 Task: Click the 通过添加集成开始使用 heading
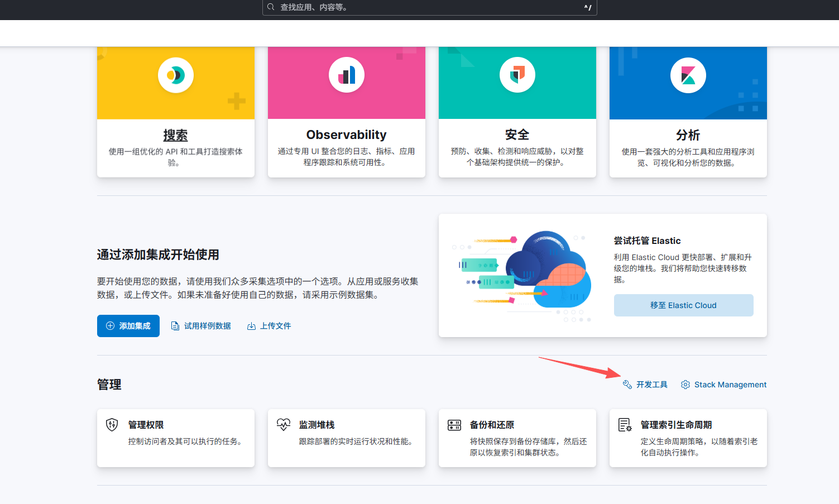click(158, 255)
